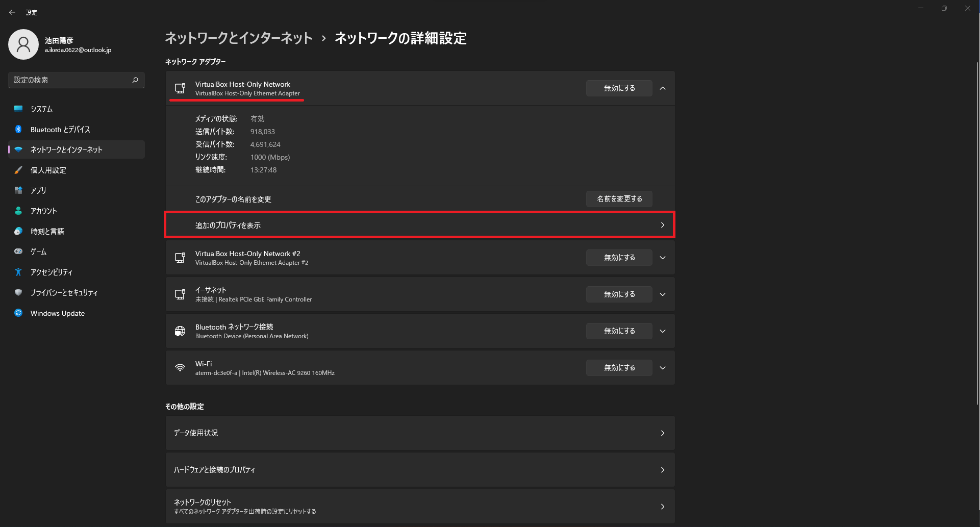Click the イーサネット adapter icon
The width and height of the screenshot is (980, 527).
(x=180, y=294)
